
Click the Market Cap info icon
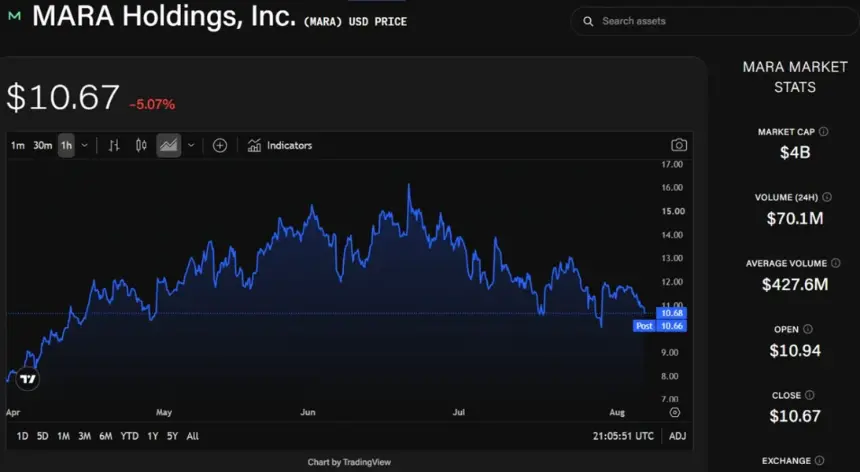pyautogui.click(x=823, y=132)
